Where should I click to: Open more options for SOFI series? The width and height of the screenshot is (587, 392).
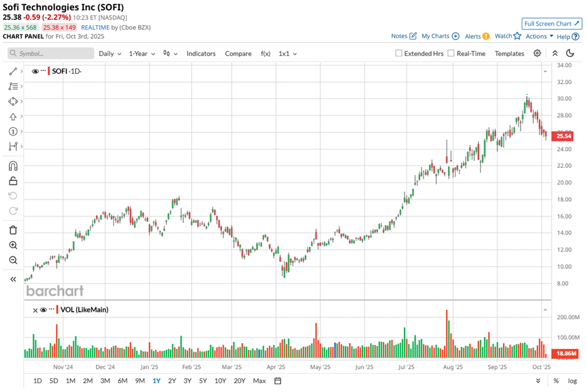(43, 71)
